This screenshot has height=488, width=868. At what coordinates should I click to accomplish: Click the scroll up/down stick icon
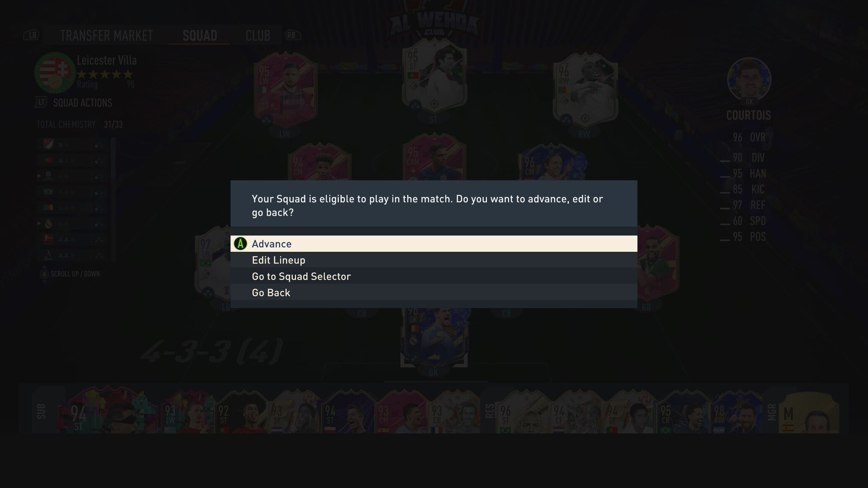click(44, 274)
